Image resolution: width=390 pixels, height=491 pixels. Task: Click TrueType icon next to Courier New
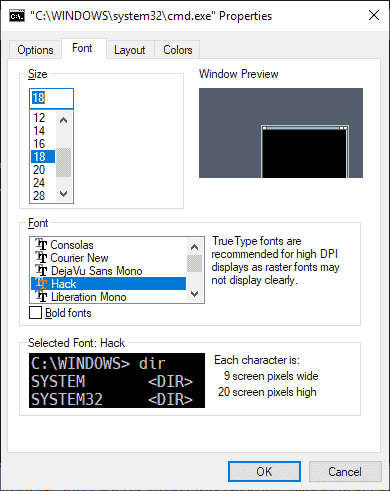(x=41, y=257)
